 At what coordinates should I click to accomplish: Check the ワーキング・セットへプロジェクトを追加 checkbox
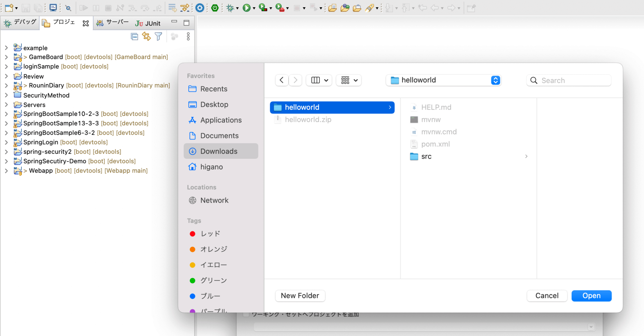(x=246, y=314)
